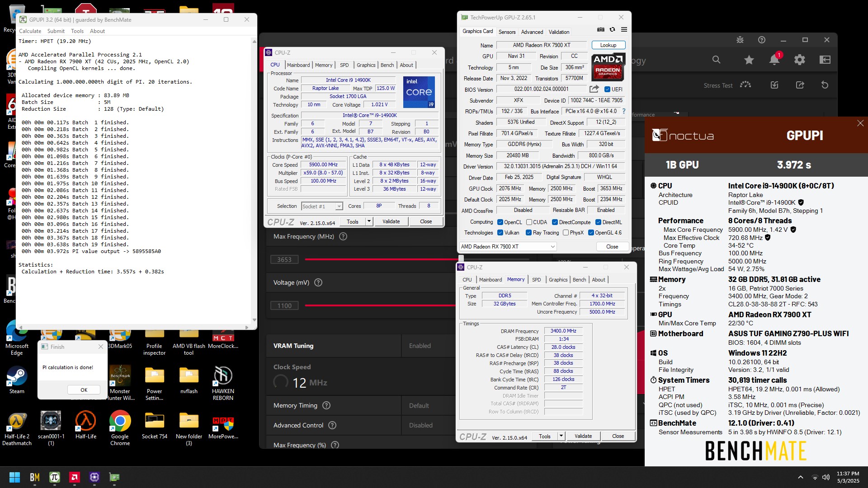Toggle the CUDA checkbox in GPU-Z

coord(529,222)
